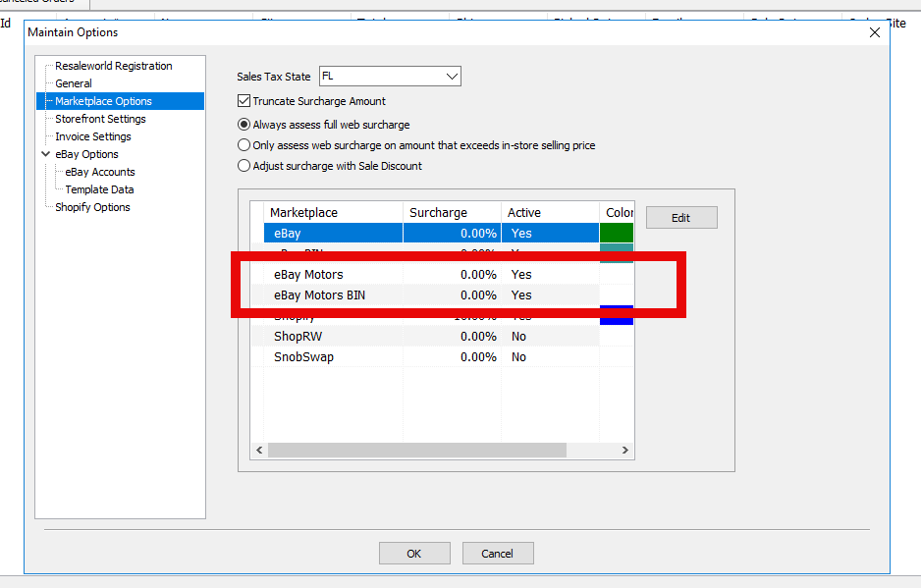Click ShopRW Active value No
921x588 pixels.
pyautogui.click(x=518, y=336)
